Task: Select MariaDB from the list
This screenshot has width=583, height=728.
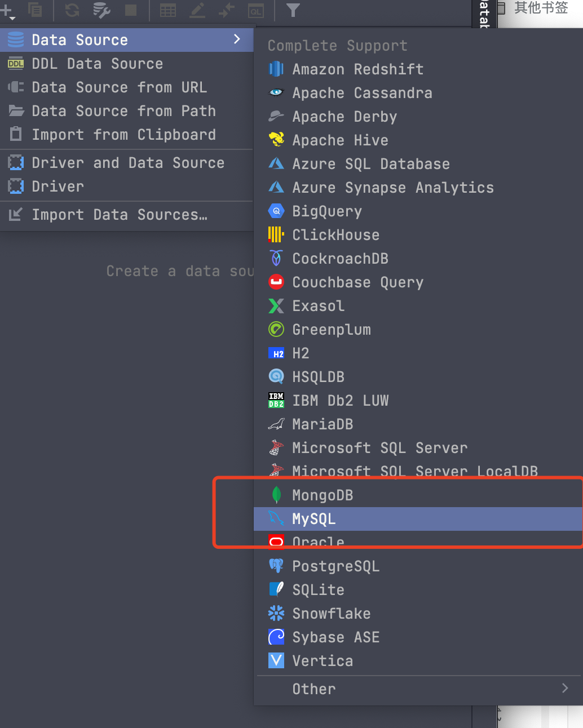Action: click(418, 424)
